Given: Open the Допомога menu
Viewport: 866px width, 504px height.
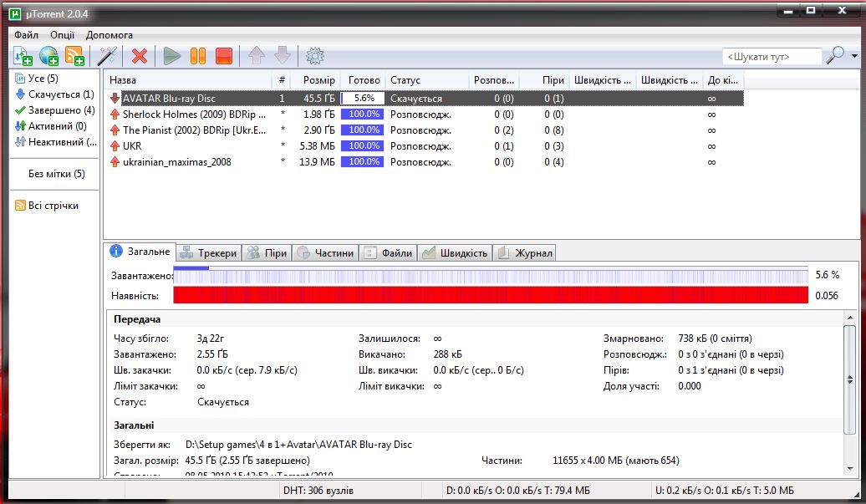Looking at the screenshot, I should 110,35.
